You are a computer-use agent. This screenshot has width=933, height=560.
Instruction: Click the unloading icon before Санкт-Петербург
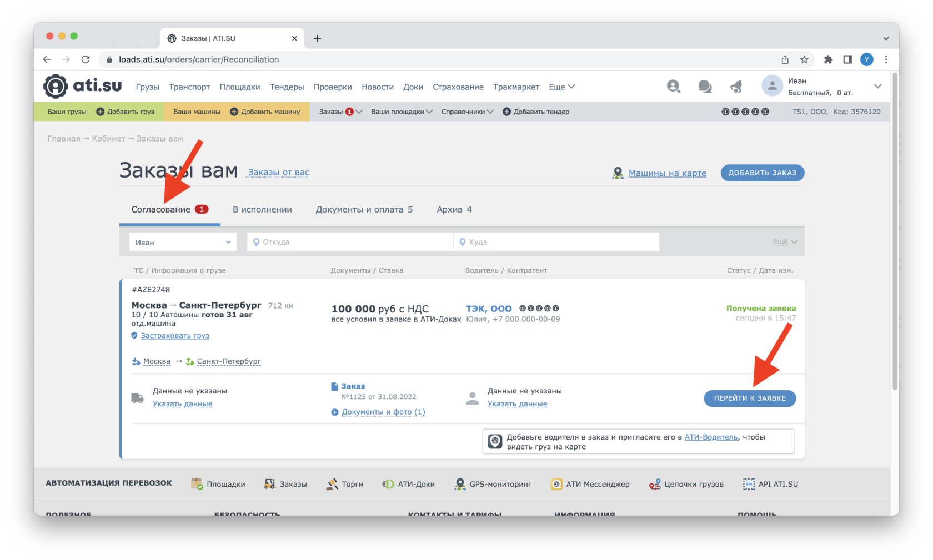coord(190,361)
